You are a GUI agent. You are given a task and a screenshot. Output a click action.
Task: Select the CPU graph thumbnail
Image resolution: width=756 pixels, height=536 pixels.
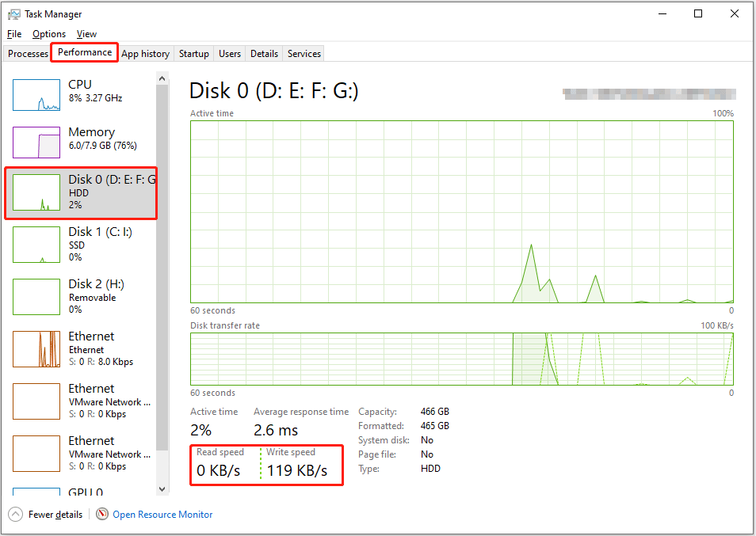36,95
